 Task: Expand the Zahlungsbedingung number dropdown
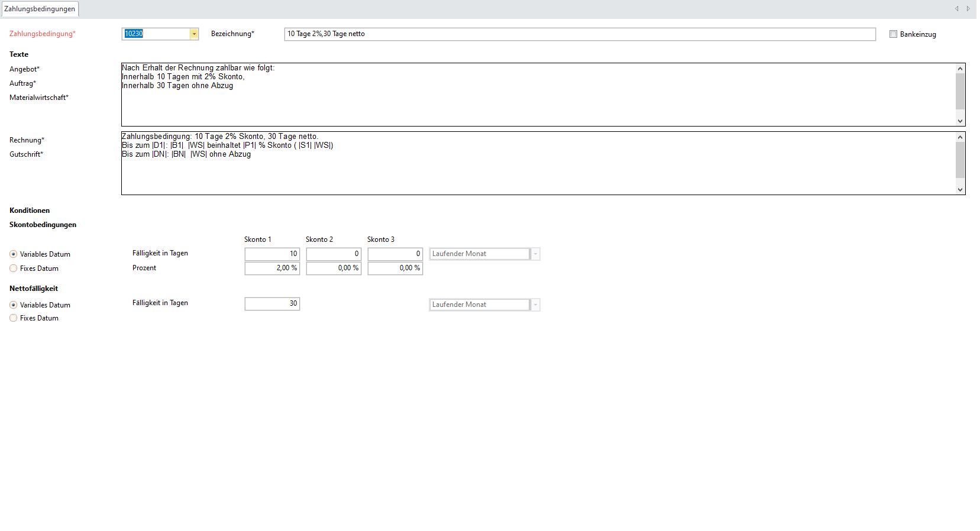click(x=194, y=34)
